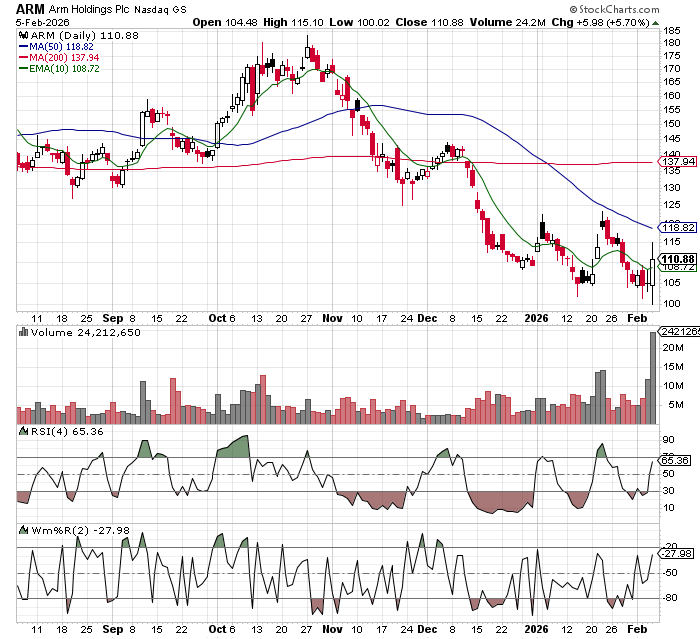This screenshot has height=639, width=700.
Task: Click the Oct 6 label on price axis
Action: 222,318
